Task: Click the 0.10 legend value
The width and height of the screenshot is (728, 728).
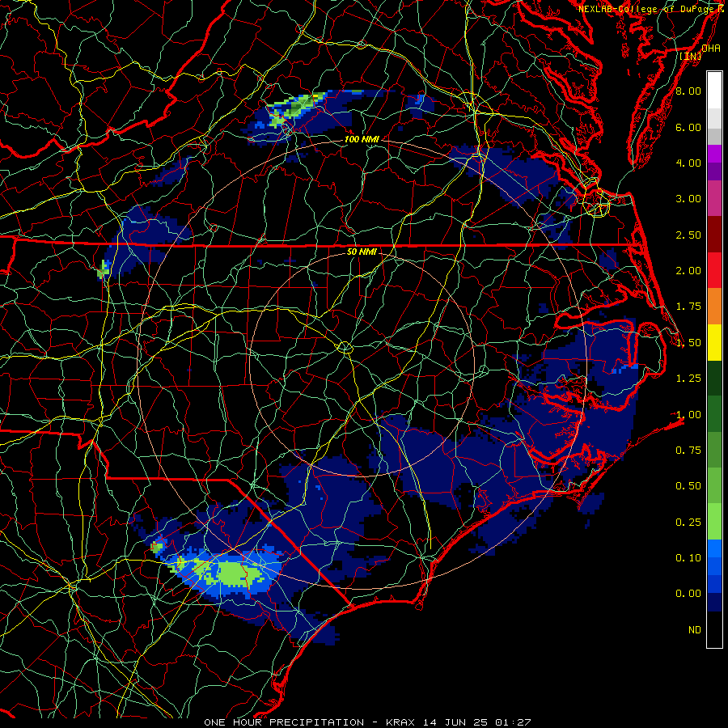Action: (x=688, y=557)
